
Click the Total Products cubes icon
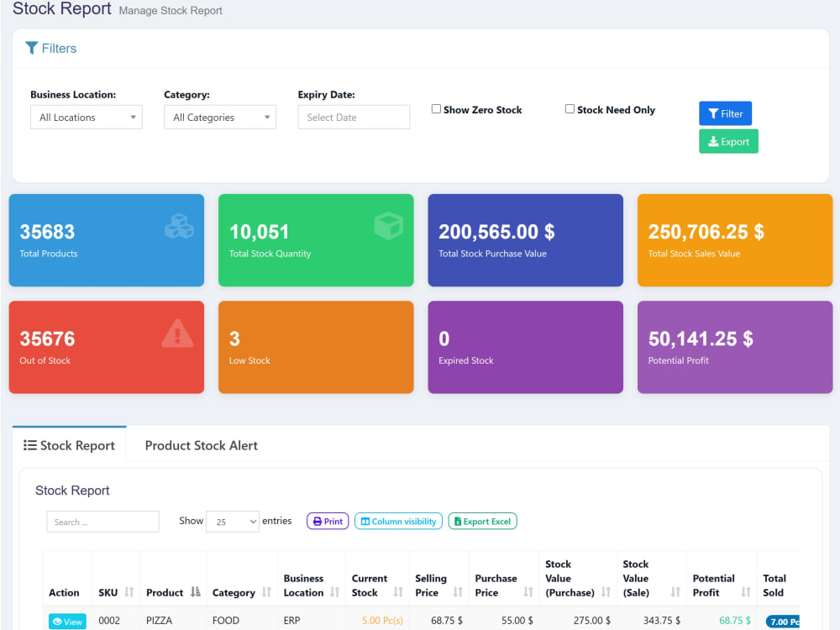tap(179, 226)
